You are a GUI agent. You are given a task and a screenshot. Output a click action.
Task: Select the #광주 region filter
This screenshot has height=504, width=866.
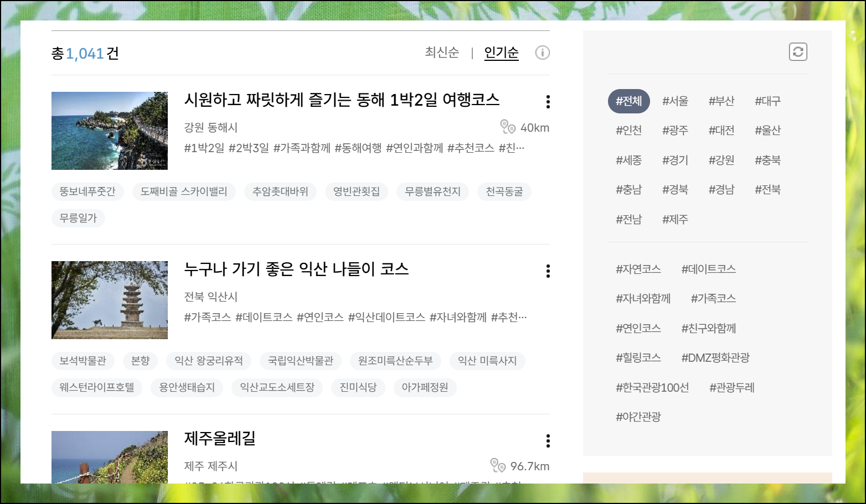(x=675, y=131)
